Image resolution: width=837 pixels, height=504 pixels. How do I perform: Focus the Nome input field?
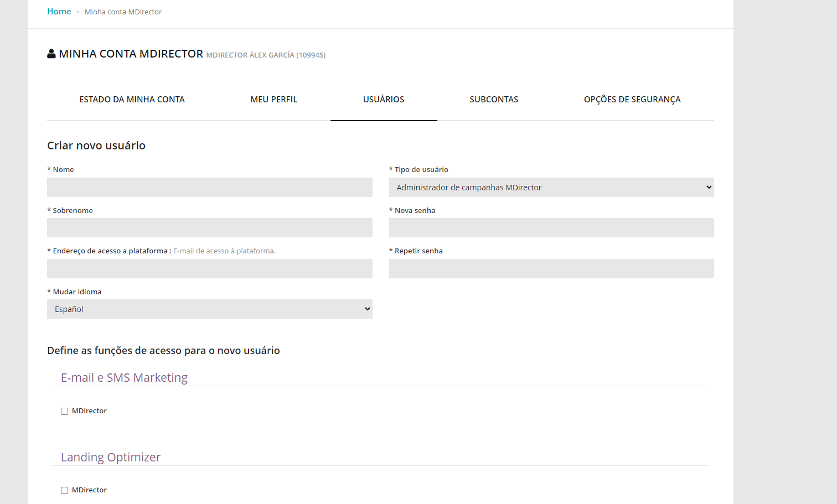click(209, 188)
